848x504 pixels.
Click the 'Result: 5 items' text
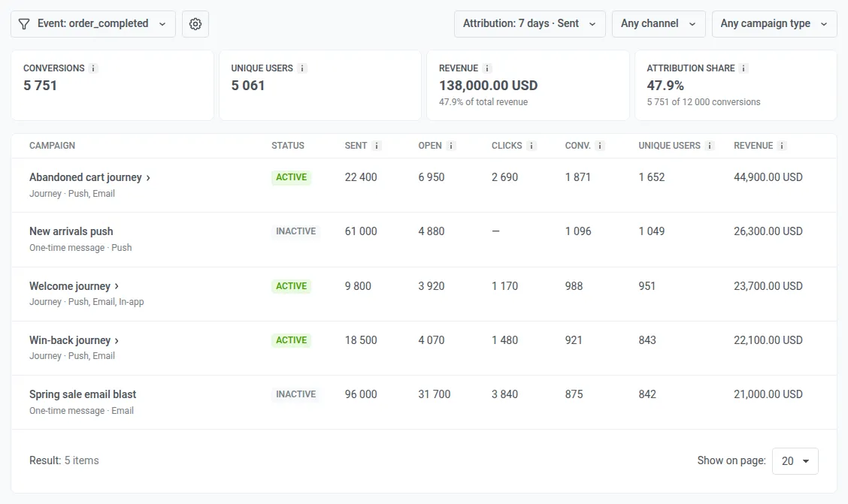pyautogui.click(x=64, y=460)
